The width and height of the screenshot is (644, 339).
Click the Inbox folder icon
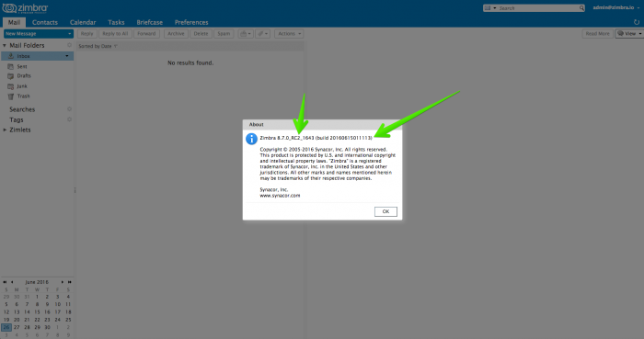click(11, 56)
